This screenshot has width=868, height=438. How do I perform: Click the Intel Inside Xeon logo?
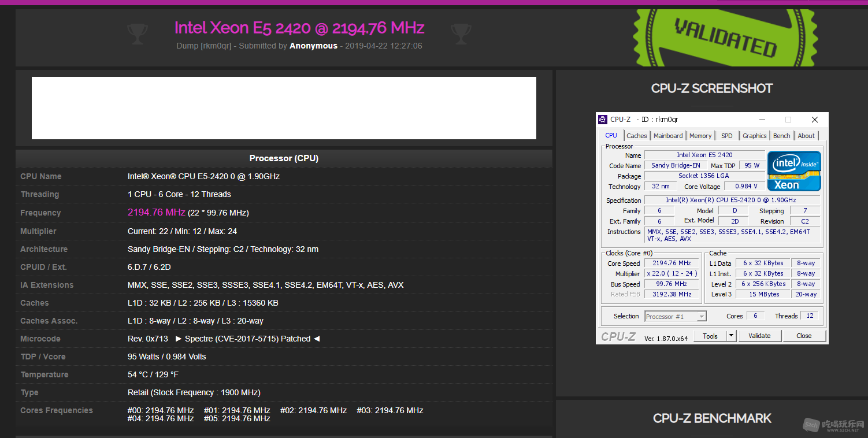(x=794, y=171)
